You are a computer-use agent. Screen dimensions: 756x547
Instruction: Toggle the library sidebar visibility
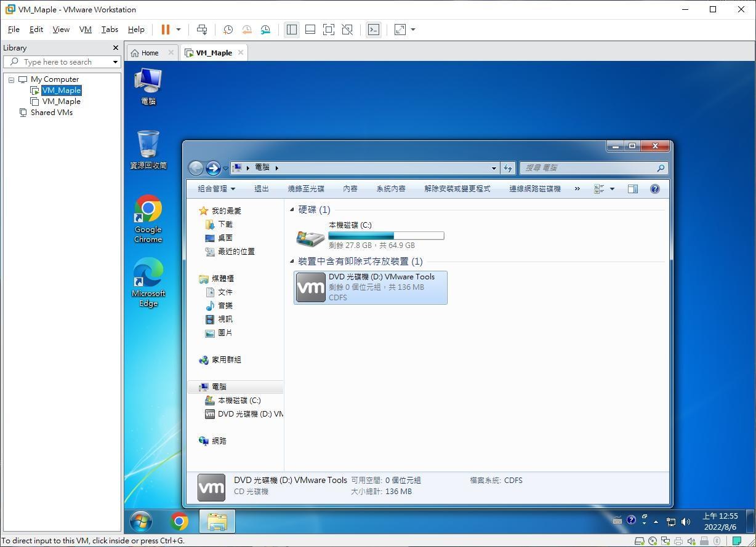[292, 29]
